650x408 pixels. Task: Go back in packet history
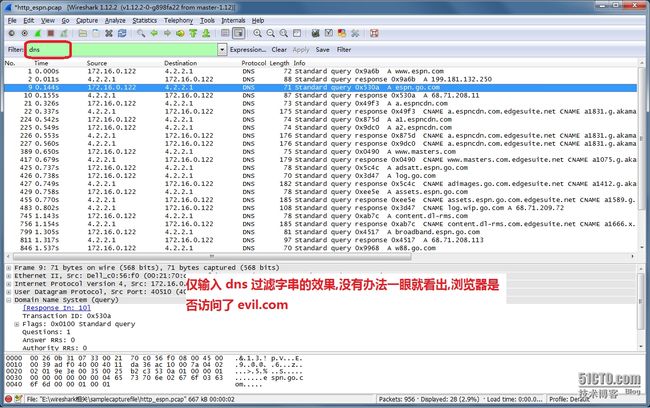coord(154,33)
